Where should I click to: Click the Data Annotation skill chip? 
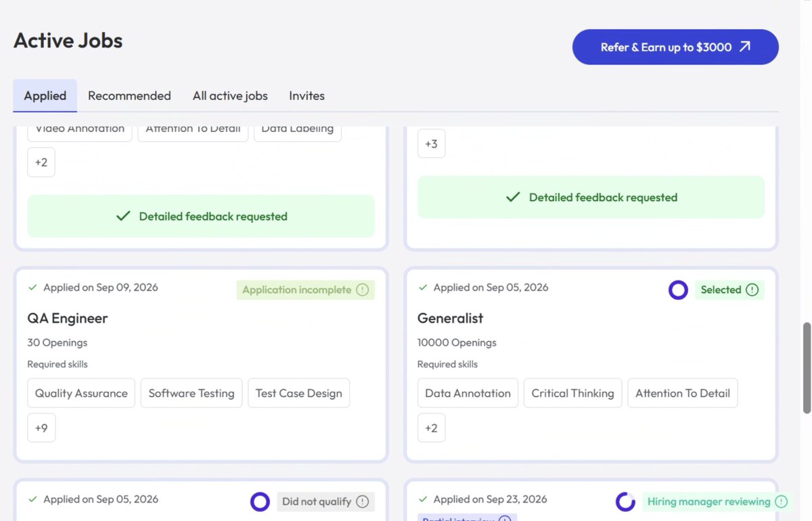(x=468, y=393)
